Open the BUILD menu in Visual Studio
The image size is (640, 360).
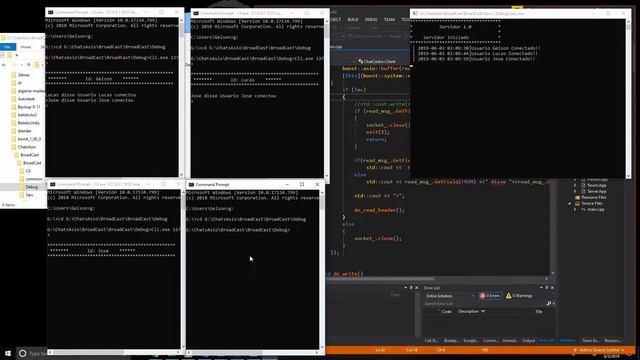[x=353, y=20]
